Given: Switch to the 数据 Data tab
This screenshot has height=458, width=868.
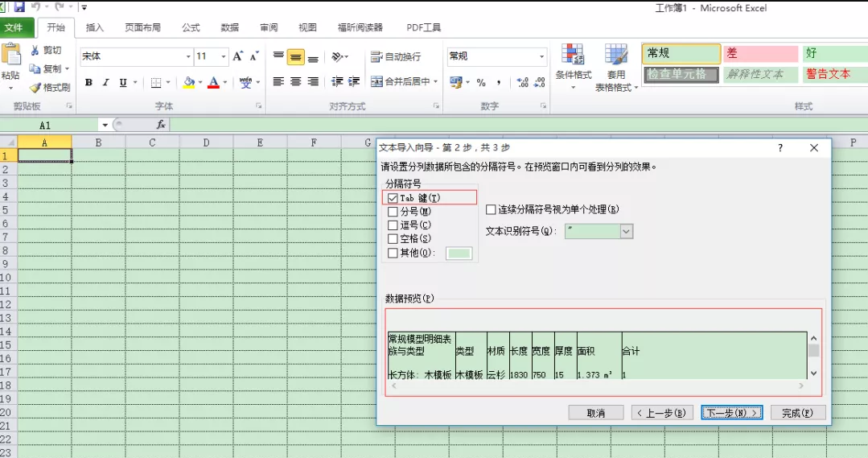Looking at the screenshot, I should click(230, 27).
